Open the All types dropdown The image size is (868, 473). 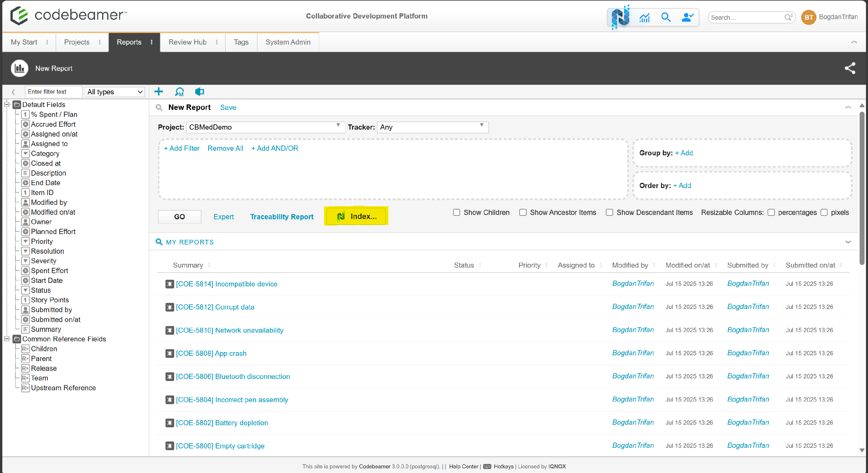click(x=115, y=92)
